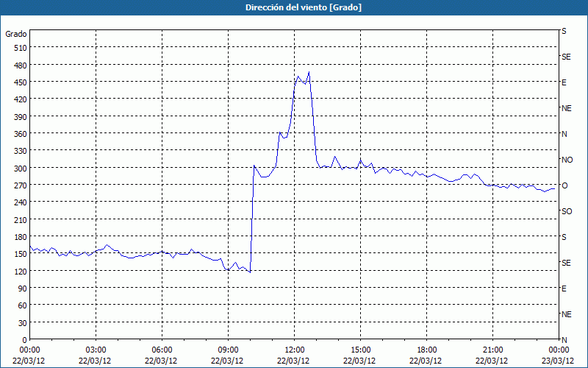
Task: Click the 'NO' compass label on the right axis
Action: 567,160
